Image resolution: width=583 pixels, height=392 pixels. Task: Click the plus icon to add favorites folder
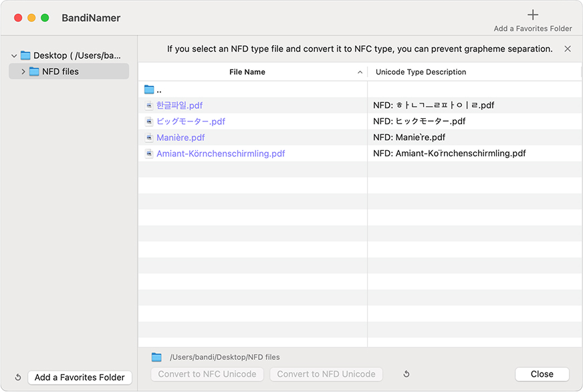coord(532,15)
